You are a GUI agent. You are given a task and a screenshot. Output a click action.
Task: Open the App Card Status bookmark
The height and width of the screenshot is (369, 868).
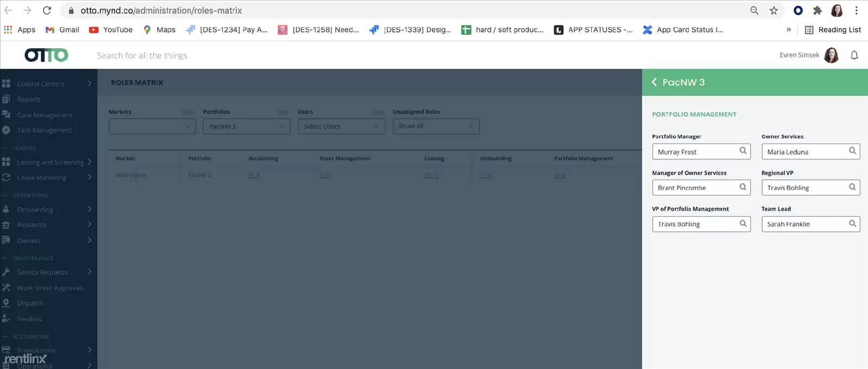coord(682,30)
